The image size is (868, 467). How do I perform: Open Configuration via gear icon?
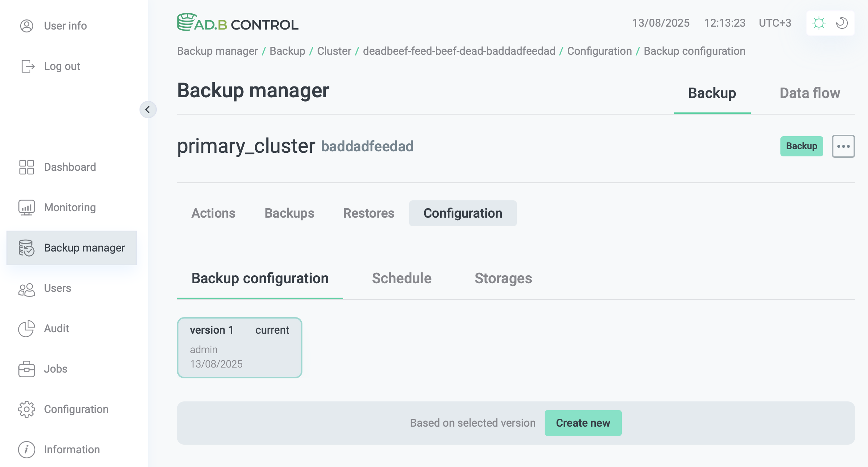26,409
